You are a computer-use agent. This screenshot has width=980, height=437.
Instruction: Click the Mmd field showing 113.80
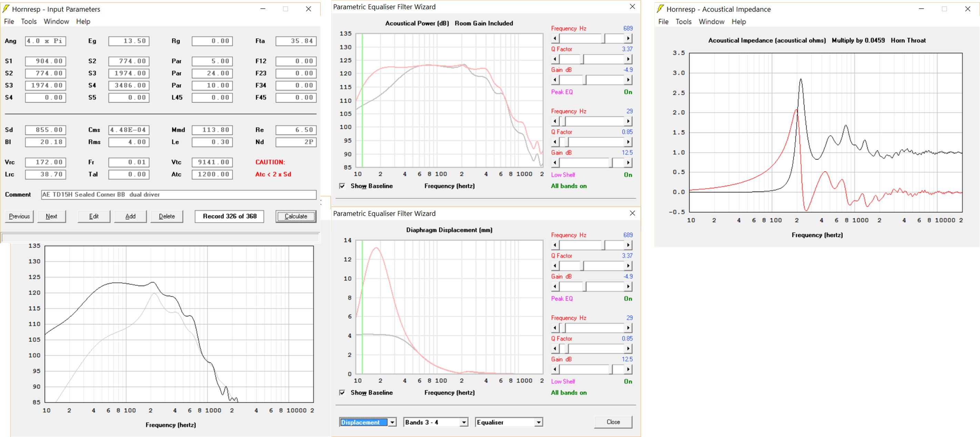click(212, 130)
